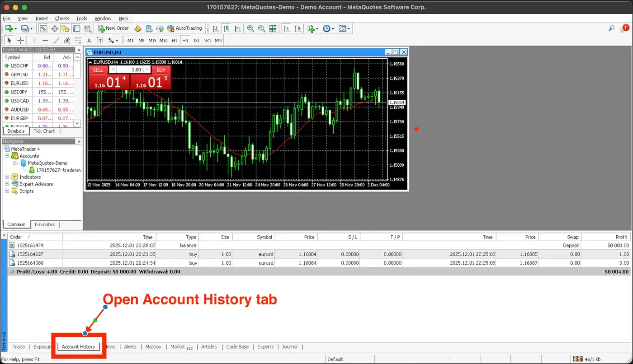The height and width of the screenshot is (364, 633).
Task: Toggle AutoTrading on or off
Action: click(x=184, y=28)
